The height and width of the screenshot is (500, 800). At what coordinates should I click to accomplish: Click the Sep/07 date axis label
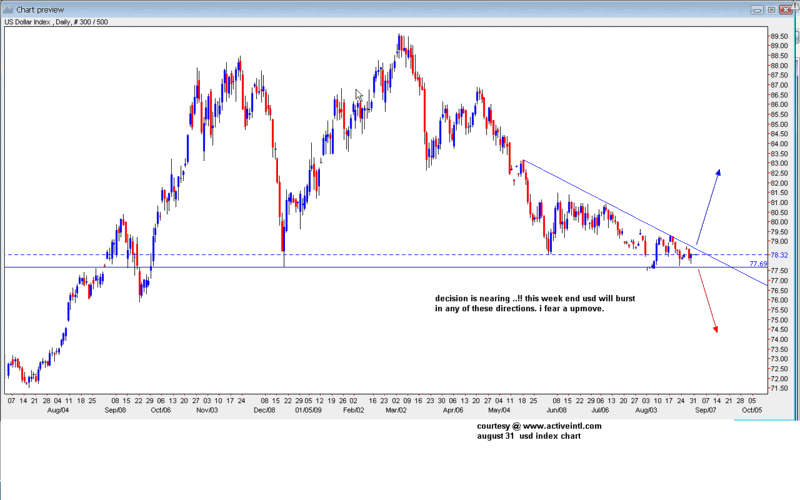(x=706, y=409)
